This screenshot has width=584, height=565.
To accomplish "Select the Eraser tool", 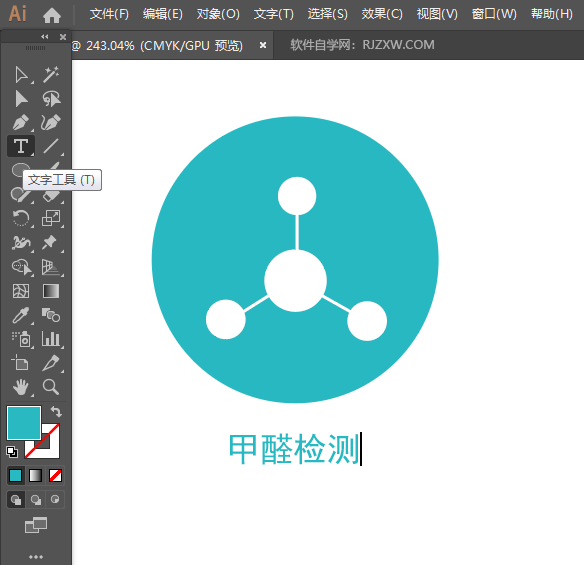I will tap(52, 196).
